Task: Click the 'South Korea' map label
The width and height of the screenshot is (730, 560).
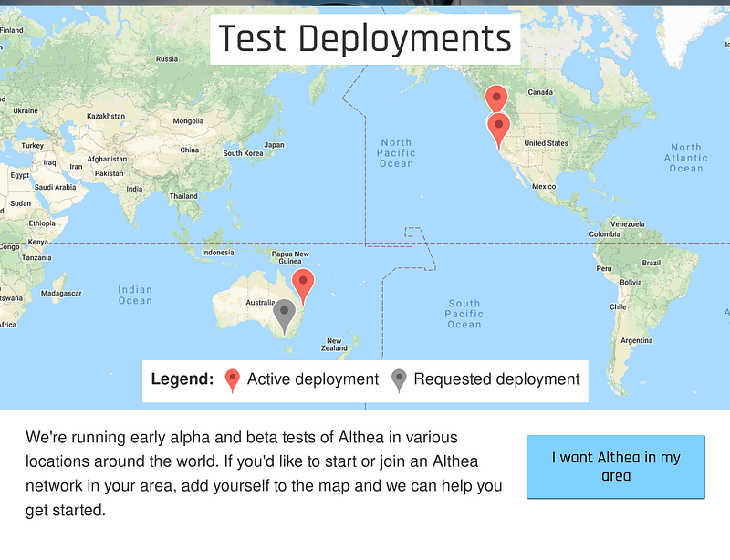Action: (243, 153)
